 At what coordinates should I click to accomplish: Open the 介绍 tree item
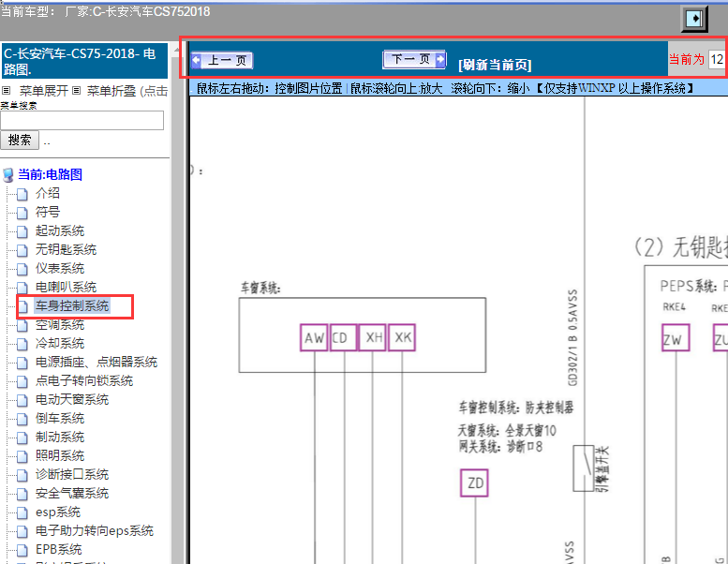[48, 193]
